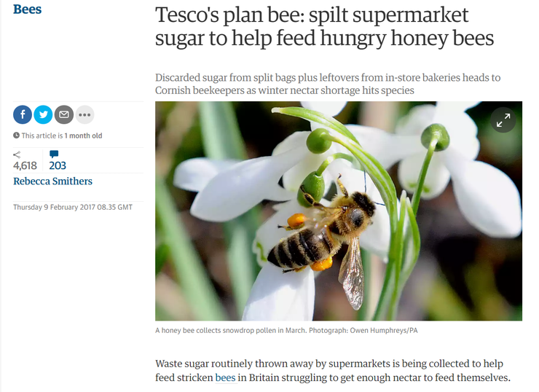This screenshot has height=392, width=539.
Task: Expand the bee photo to fullscreen
Action: 503,120
